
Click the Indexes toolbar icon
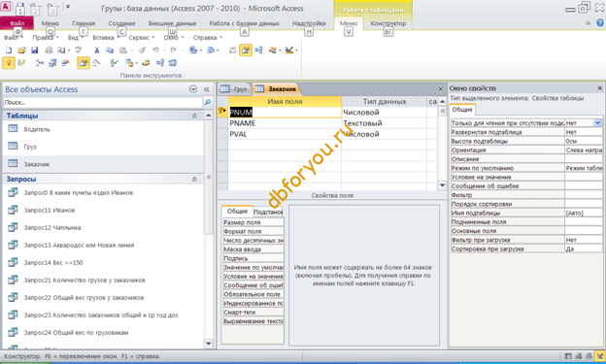click(x=96, y=62)
